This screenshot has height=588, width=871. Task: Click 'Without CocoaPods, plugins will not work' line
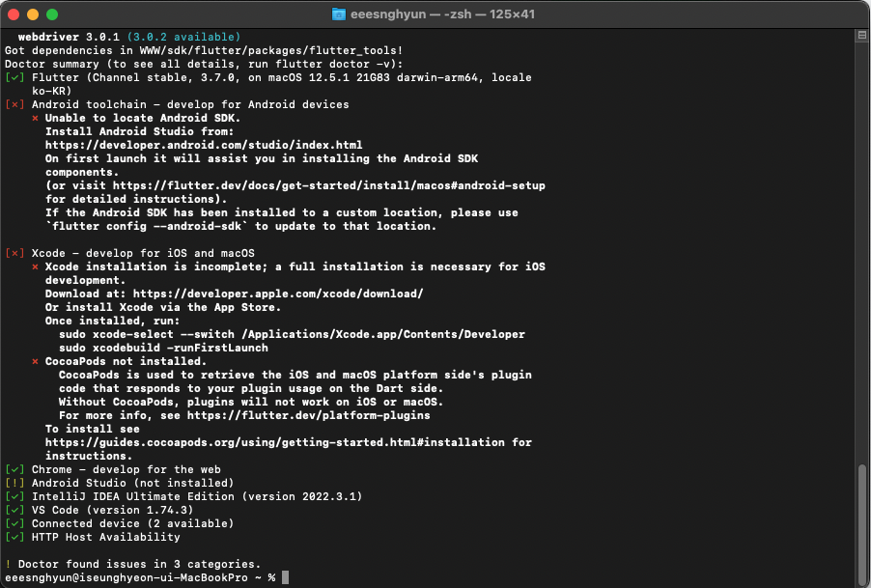tap(251, 402)
